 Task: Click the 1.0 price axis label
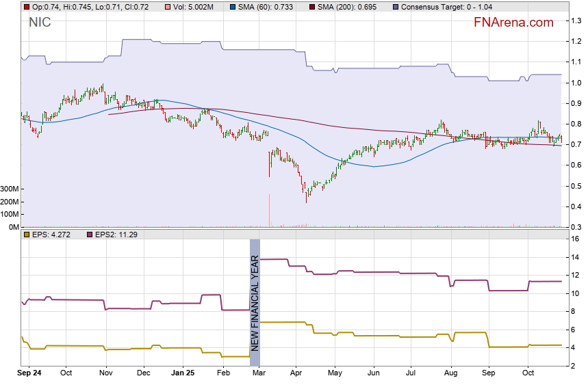[576, 83]
